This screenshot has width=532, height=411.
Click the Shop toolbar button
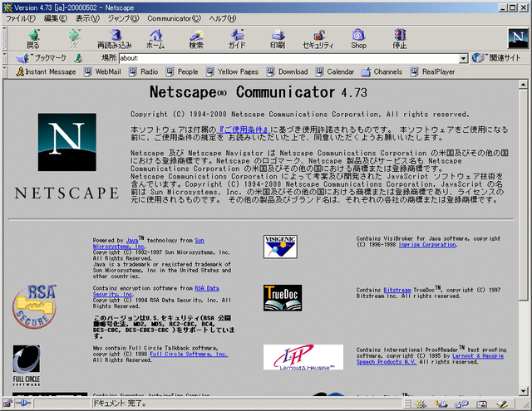358,39
